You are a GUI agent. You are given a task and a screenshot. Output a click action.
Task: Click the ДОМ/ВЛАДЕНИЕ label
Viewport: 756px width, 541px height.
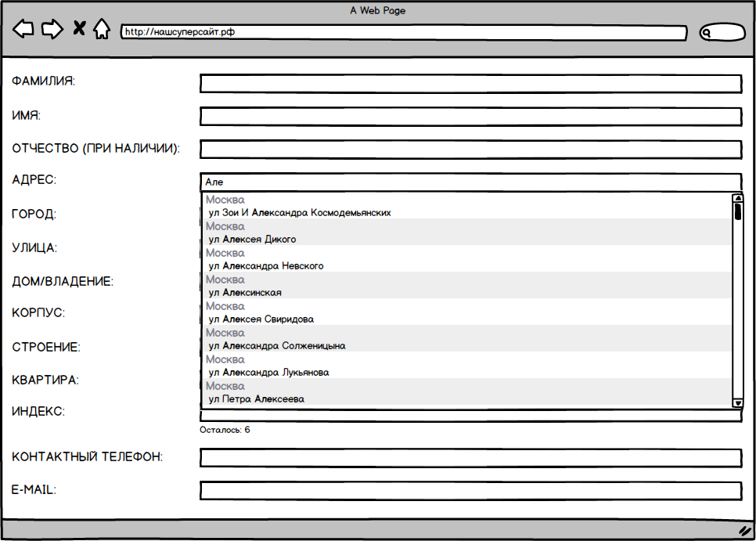pyautogui.click(x=63, y=282)
